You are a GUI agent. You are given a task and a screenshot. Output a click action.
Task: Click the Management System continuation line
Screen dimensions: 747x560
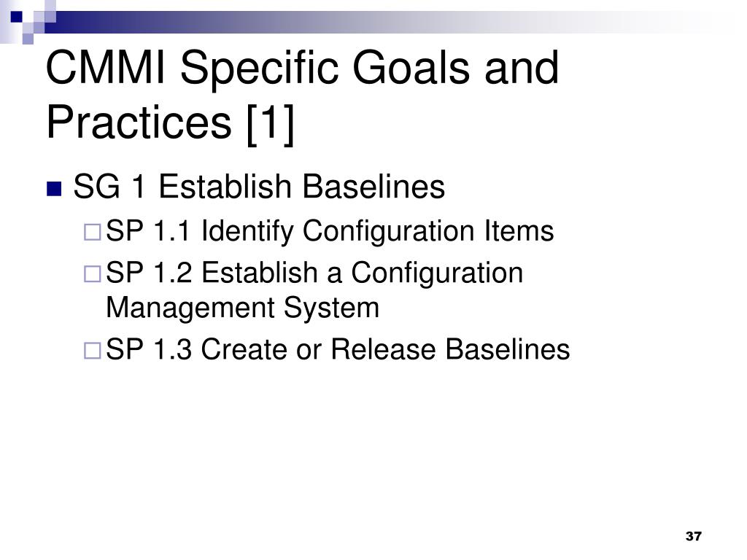[x=242, y=308]
